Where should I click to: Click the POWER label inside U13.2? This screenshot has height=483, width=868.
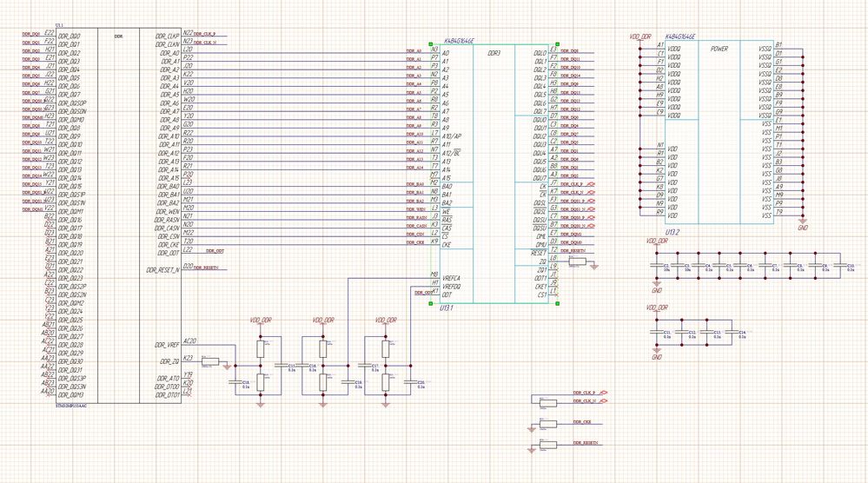(x=719, y=49)
